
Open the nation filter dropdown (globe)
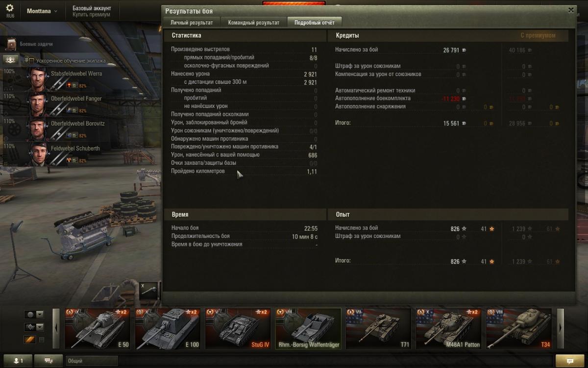pyautogui.click(x=34, y=315)
